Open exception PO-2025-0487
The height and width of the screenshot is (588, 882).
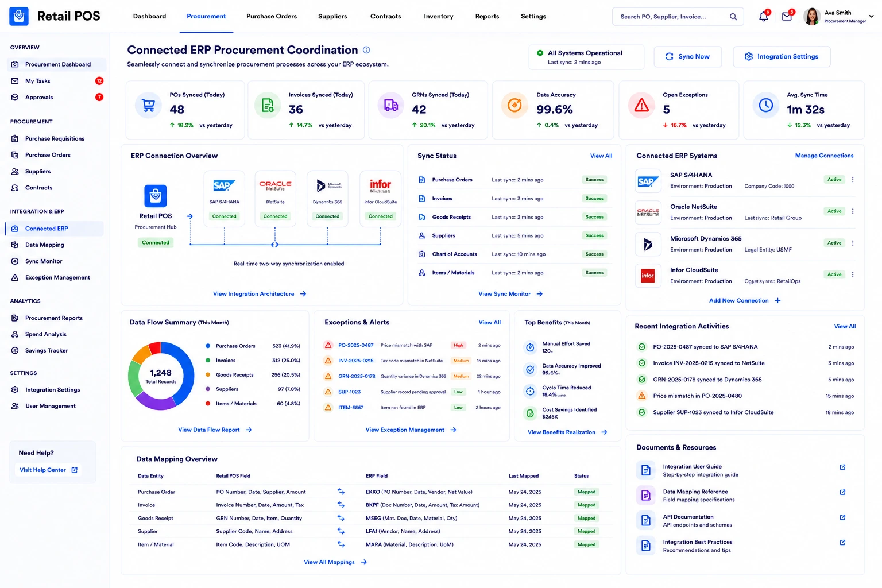tap(355, 345)
